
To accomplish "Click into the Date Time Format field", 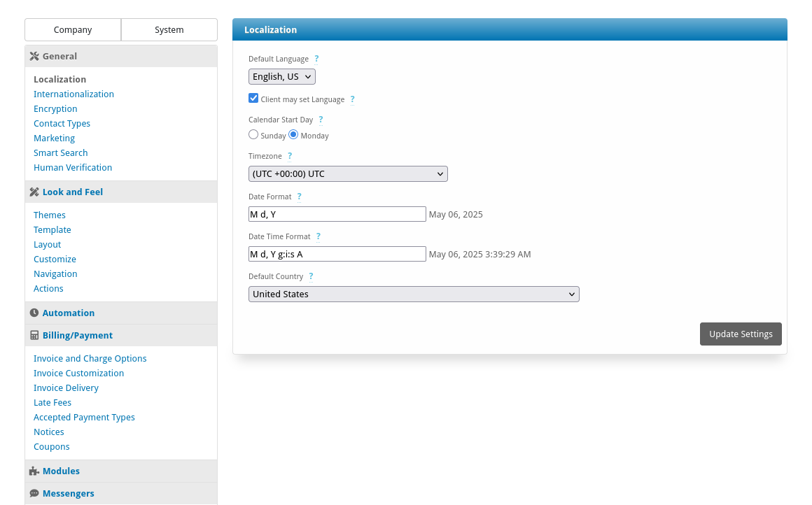I will click(x=337, y=254).
